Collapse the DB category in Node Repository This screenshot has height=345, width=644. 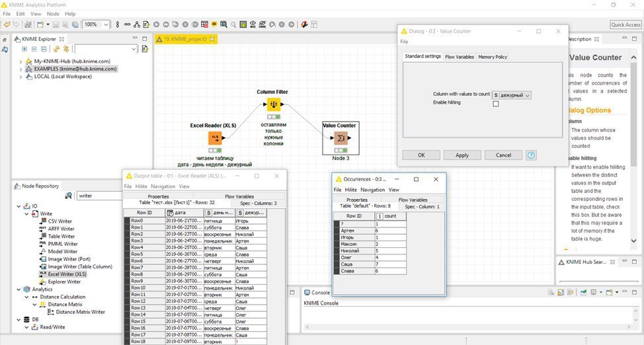point(19,319)
